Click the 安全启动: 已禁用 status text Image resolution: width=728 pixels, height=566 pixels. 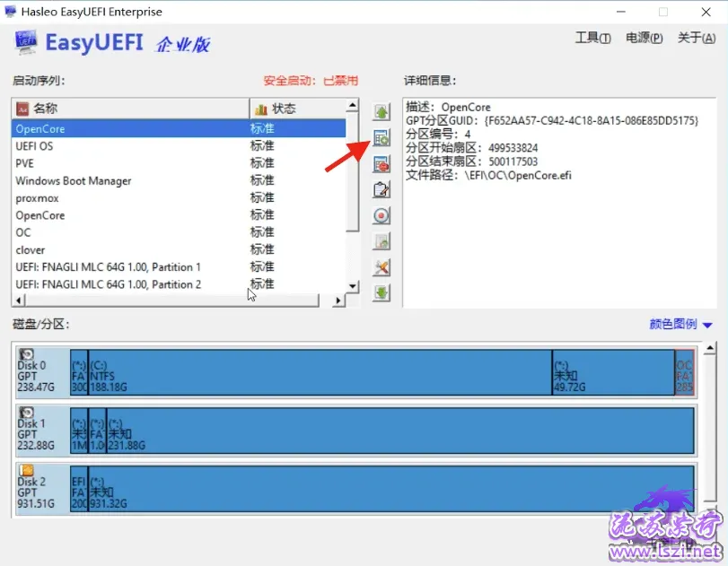point(311,81)
